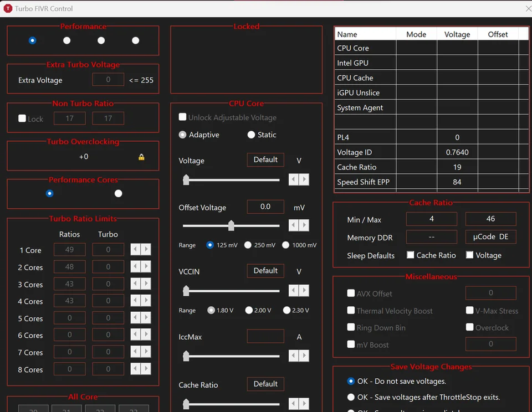The width and height of the screenshot is (532, 412).
Task: Increase VCCIN with right arrow button
Action: (304, 290)
